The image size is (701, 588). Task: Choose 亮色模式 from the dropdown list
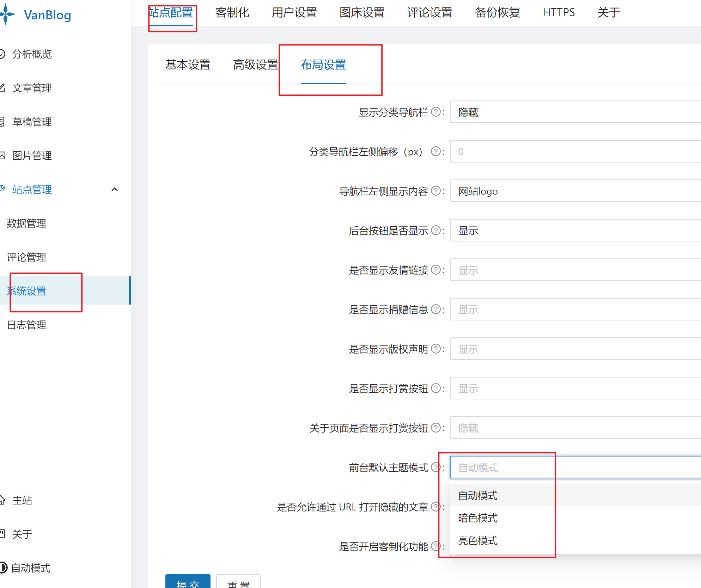(575, 540)
